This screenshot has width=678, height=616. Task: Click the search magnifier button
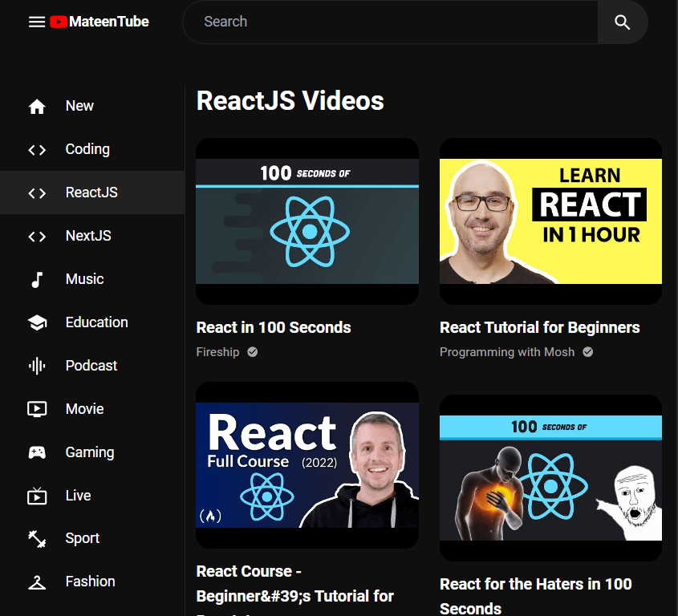622,22
